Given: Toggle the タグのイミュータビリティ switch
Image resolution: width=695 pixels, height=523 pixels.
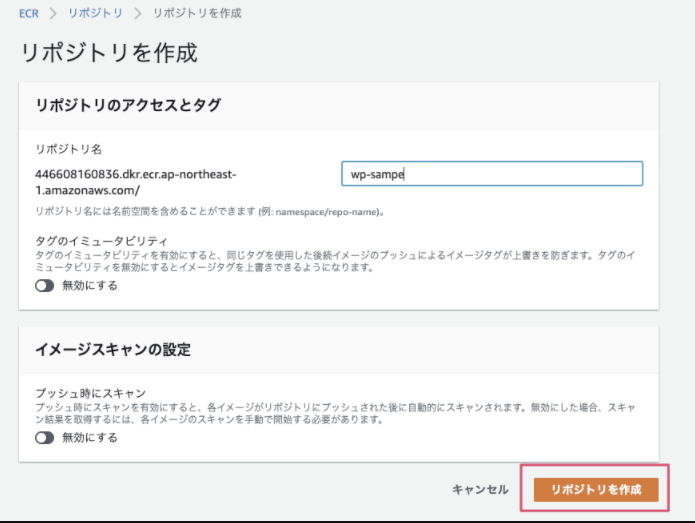Looking at the screenshot, I should point(44,286).
